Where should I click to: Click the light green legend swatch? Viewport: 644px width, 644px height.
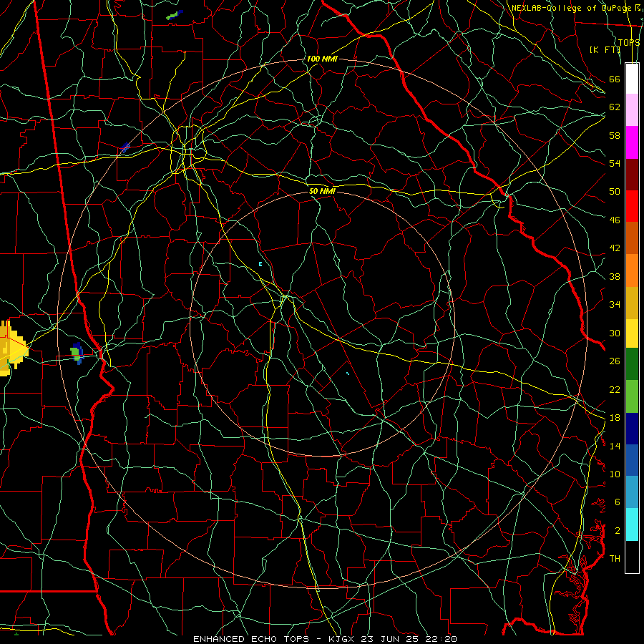click(632, 396)
